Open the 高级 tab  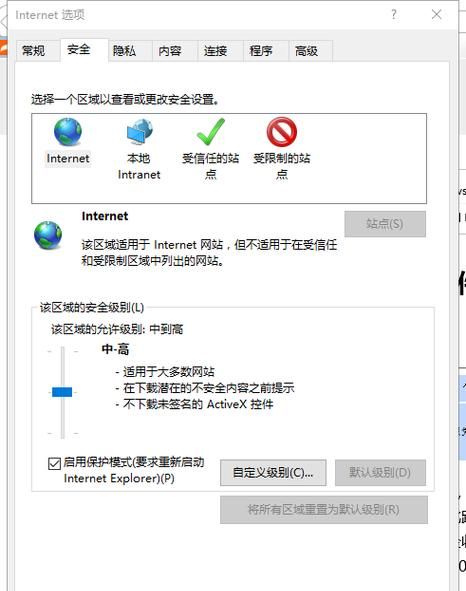(307, 51)
